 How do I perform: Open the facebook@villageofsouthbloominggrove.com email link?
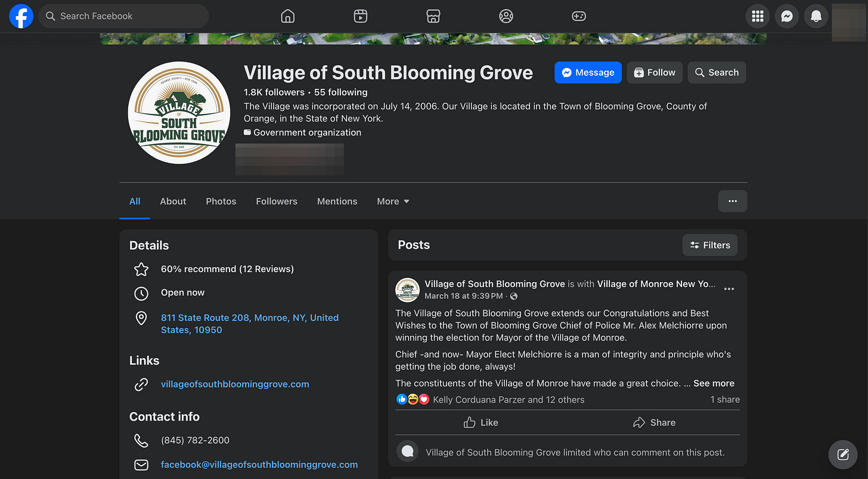click(259, 464)
